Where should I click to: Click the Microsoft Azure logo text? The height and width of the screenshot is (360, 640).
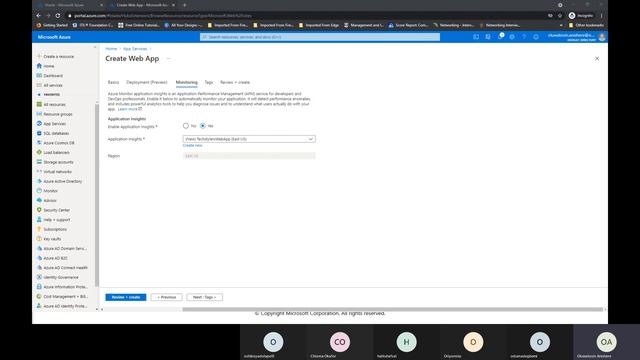tap(54, 37)
